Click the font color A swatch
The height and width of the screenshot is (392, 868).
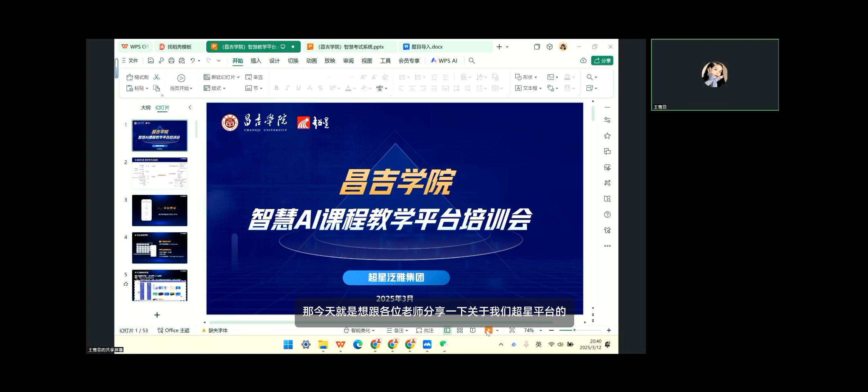[x=348, y=88]
